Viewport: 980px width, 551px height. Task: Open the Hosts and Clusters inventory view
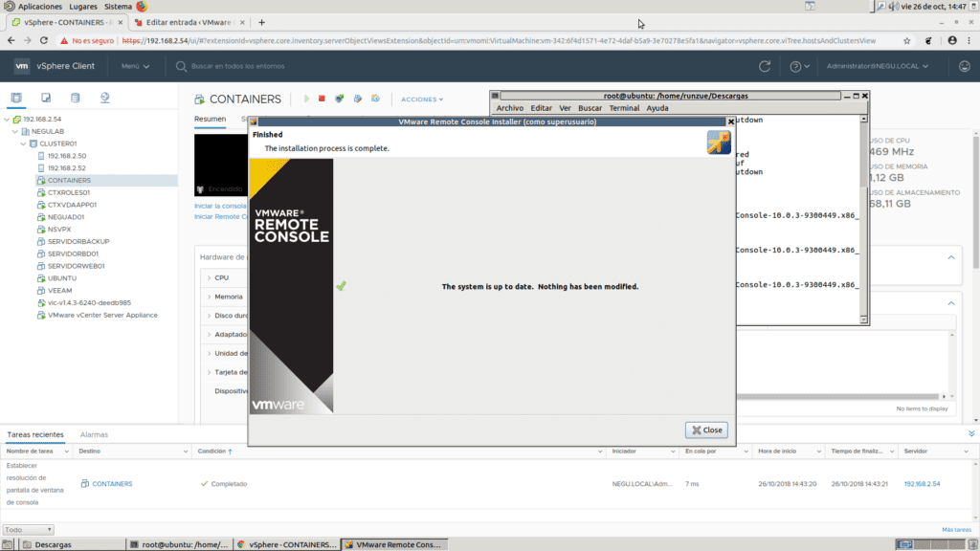coord(16,98)
